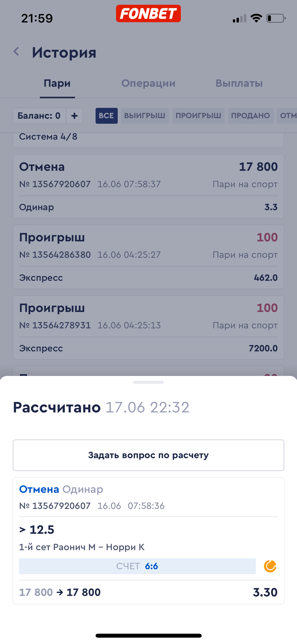The height and width of the screenshot is (644, 297).
Task: Tap the Wi-Fi status icon
Action: (256, 18)
